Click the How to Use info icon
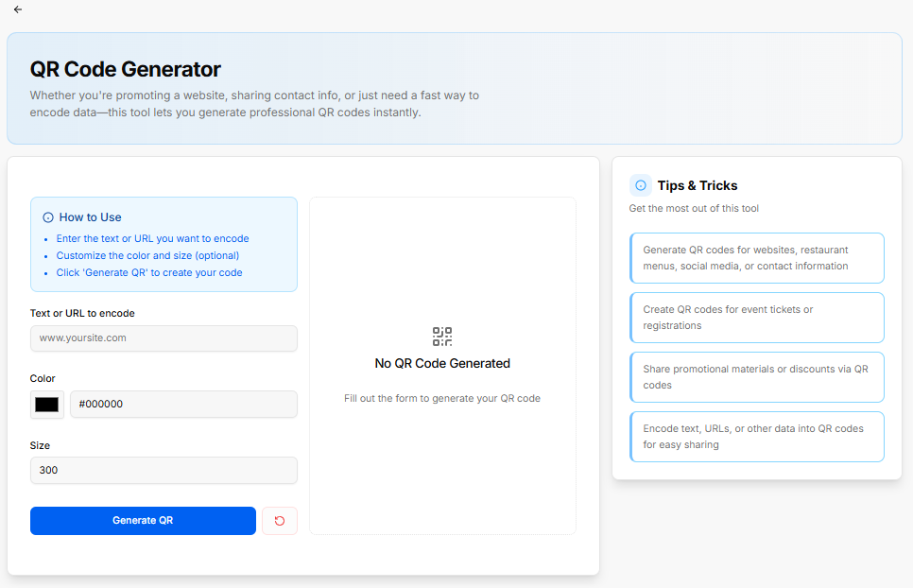This screenshot has width=913, height=588. click(48, 217)
